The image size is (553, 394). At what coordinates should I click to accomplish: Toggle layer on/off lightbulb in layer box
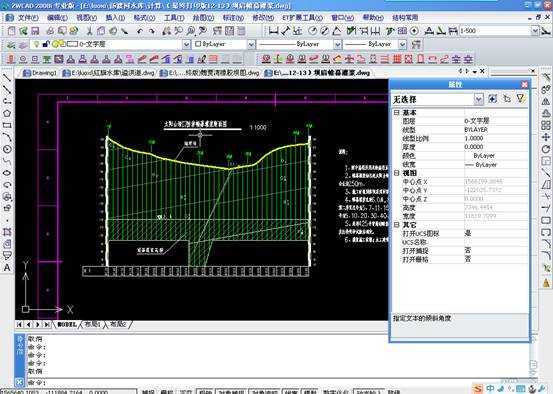click(36, 44)
